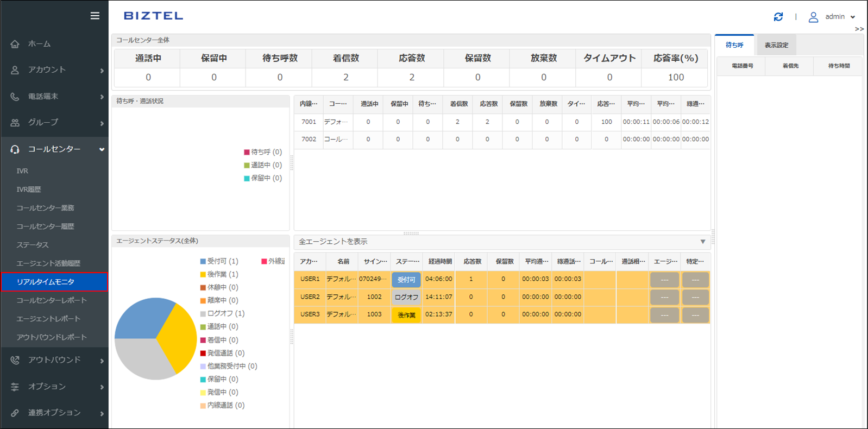The width and height of the screenshot is (868, 429).
Task: Click the コールセンター headset icon
Action: [15, 149]
